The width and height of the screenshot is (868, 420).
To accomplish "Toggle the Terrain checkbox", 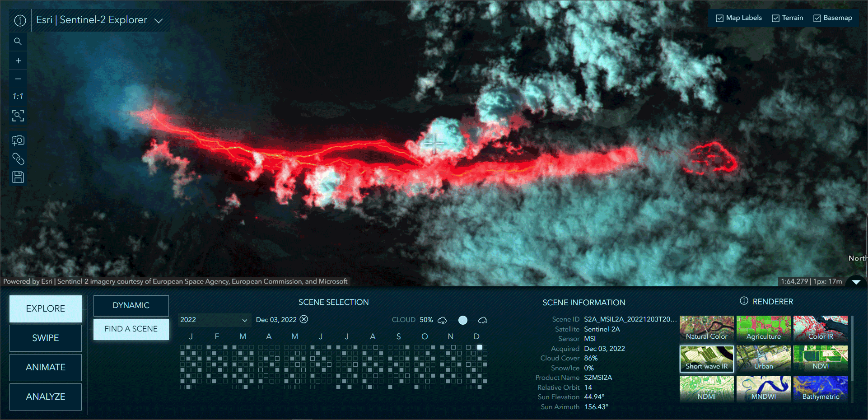I will (x=775, y=18).
